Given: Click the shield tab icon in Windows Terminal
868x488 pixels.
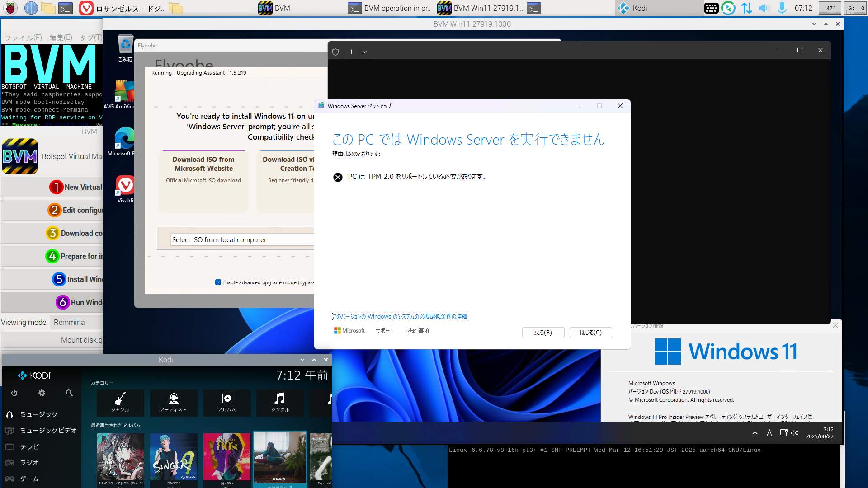Looking at the screenshot, I should pyautogui.click(x=335, y=52).
